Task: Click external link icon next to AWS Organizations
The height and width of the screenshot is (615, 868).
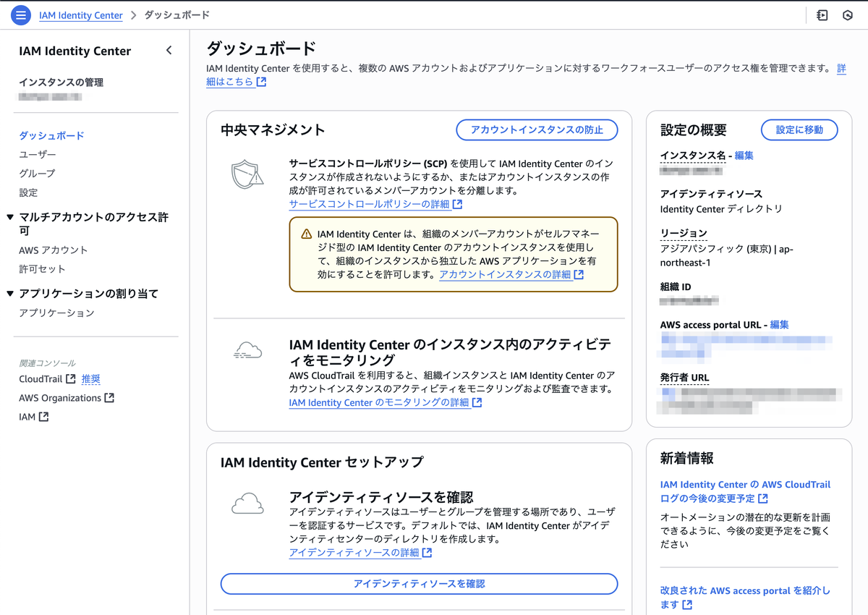Action: click(x=109, y=398)
